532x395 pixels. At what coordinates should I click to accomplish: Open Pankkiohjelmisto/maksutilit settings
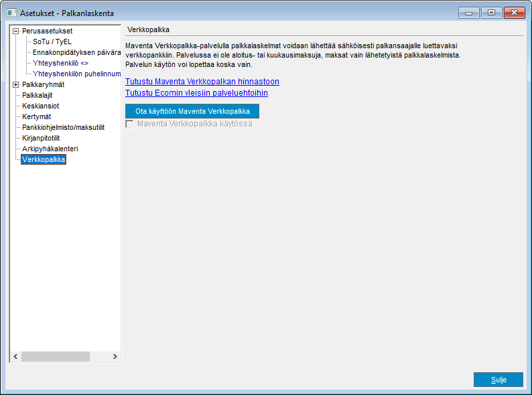pos(63,127)
